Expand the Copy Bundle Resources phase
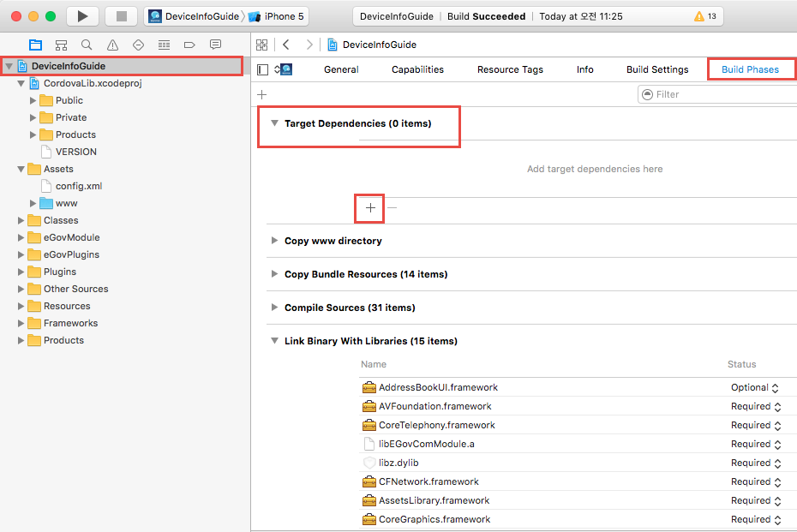This screenshot has width=797, height=532. pyautogui.click(x=274, y=274)
